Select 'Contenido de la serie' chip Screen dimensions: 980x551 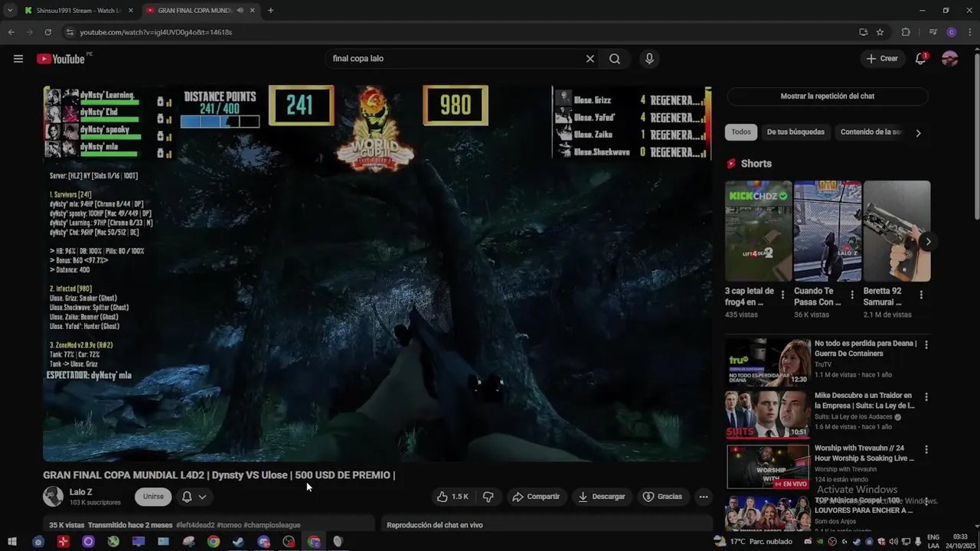[x=871, y=132]
